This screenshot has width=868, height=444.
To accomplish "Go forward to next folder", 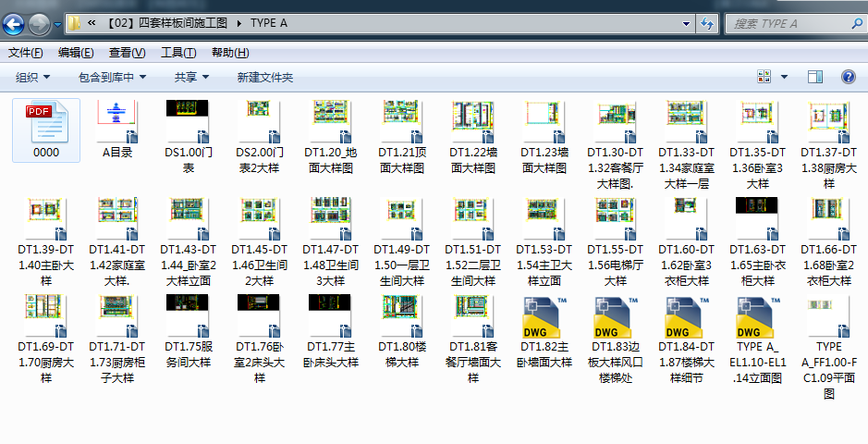I will [x=39, y=24].
